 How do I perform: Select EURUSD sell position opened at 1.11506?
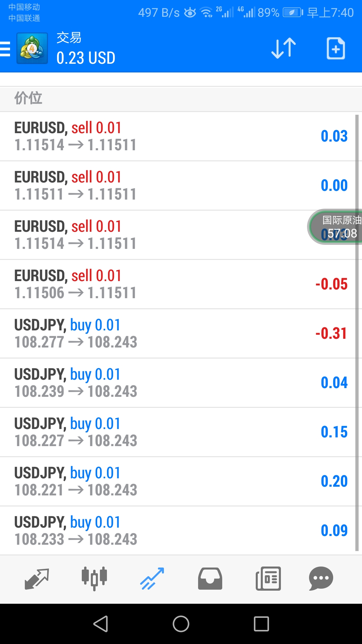[x=178, y=284]
